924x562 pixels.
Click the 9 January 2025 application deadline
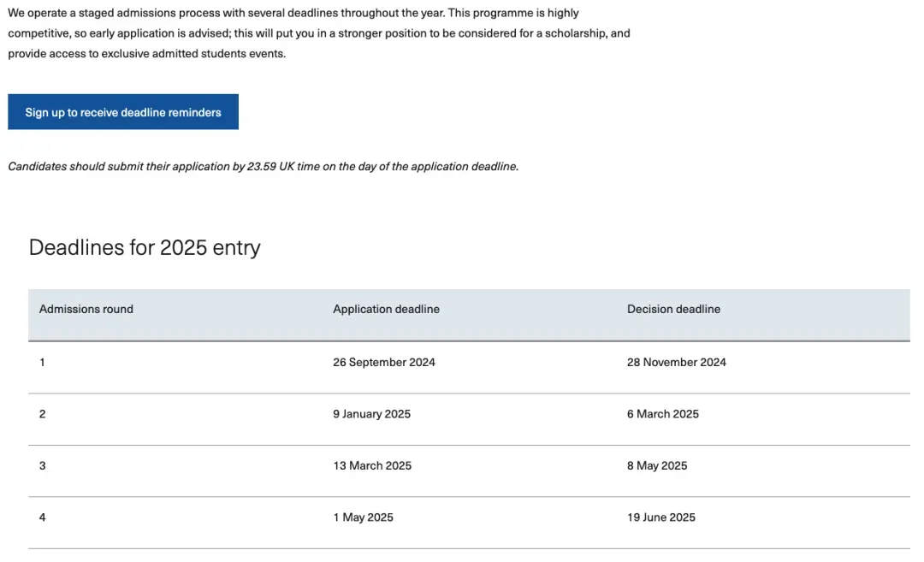pyautogui.click(x=371, y=414)
